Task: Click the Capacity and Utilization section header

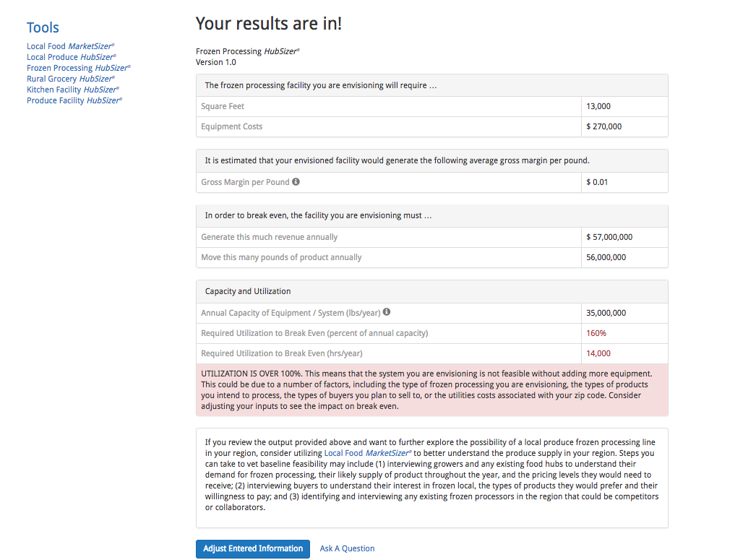Action: 432,291
